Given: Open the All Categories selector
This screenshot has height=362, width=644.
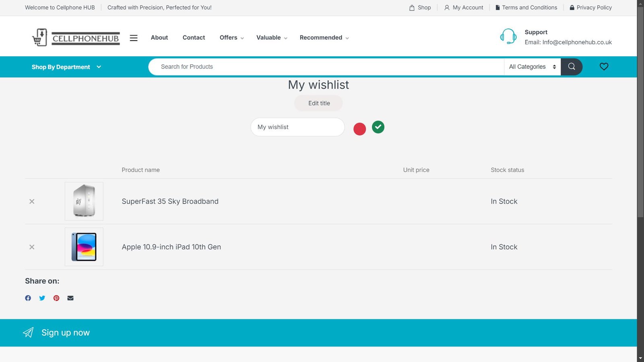Looking at the screenshot, I should point(532,67).
